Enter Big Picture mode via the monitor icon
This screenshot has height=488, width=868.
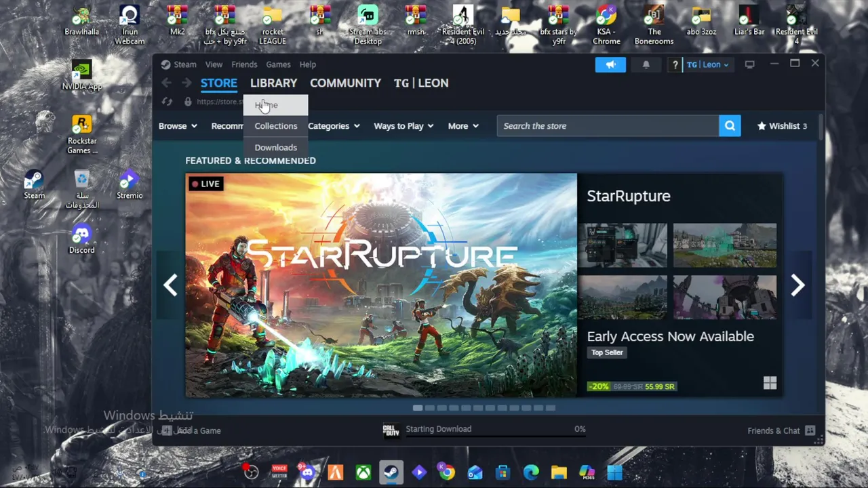point(749,64)
